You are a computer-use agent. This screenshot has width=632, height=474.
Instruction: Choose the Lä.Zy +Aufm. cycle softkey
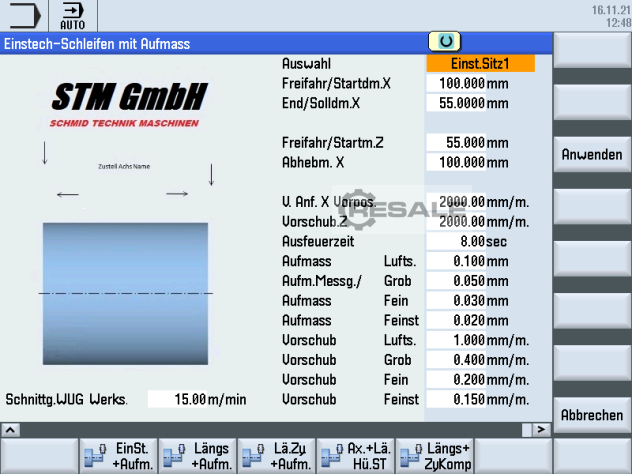tap(276, 456)
